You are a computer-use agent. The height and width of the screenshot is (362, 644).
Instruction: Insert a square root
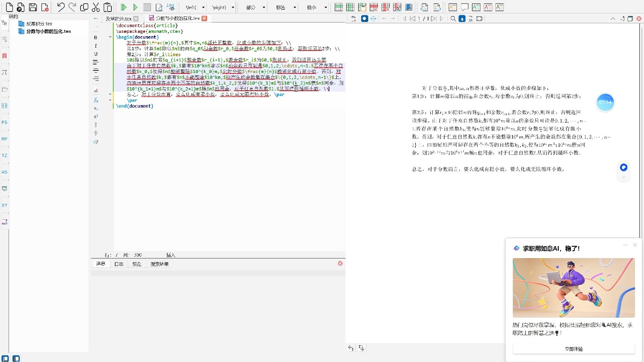click(x=96, y=142)
